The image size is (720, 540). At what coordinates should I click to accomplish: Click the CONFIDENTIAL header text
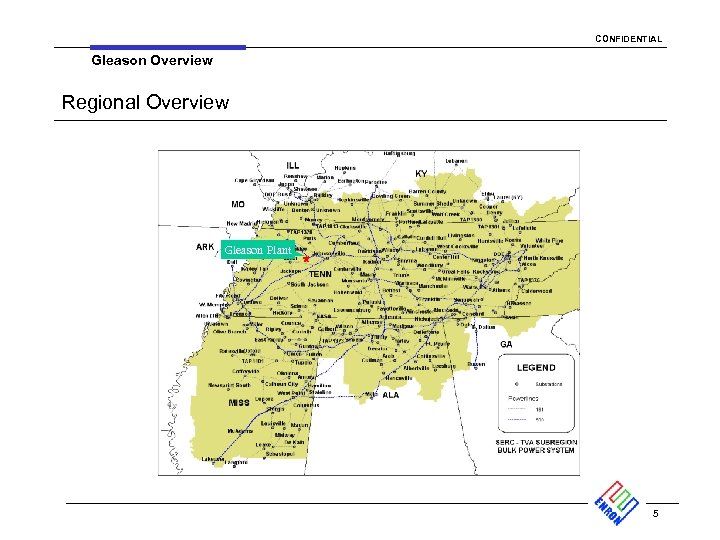629,39
